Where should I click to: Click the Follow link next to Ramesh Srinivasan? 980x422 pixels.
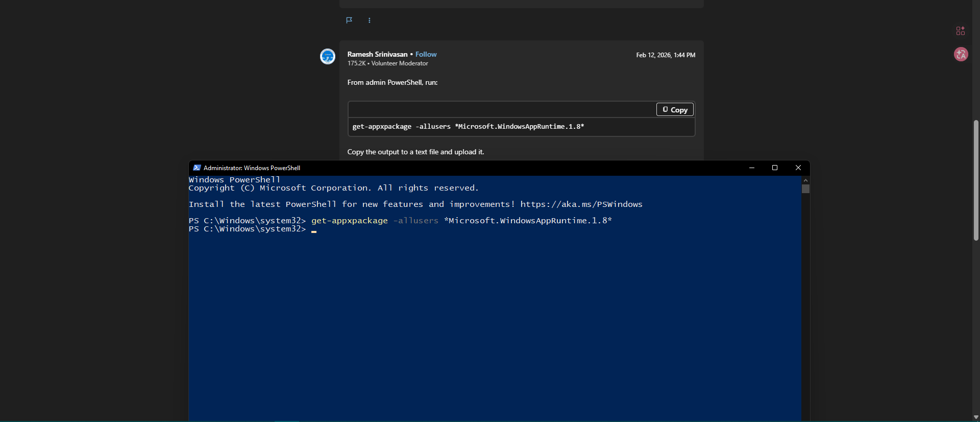point(426,54)
